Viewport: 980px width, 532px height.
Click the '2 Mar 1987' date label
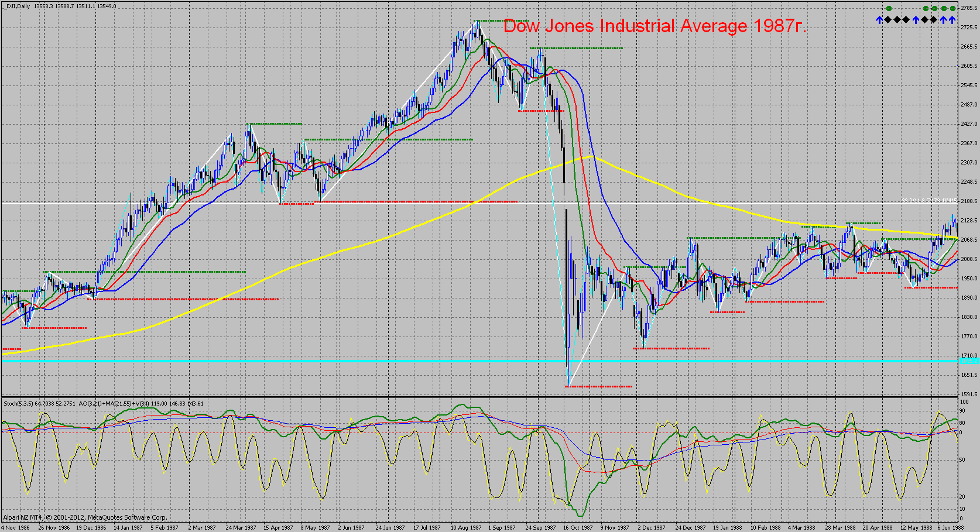pyautogui.click(x=202, y=528)
